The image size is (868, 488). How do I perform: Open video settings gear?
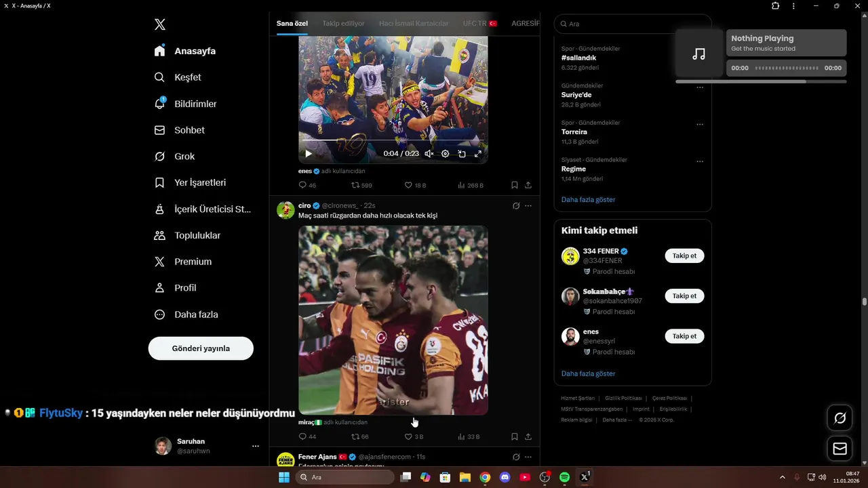pyautogui.click(x=446, y=154)
